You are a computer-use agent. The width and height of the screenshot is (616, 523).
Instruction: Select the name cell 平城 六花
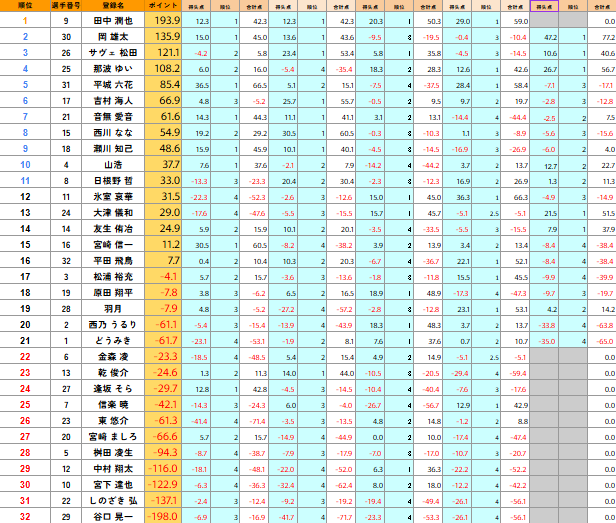point(113,84)
